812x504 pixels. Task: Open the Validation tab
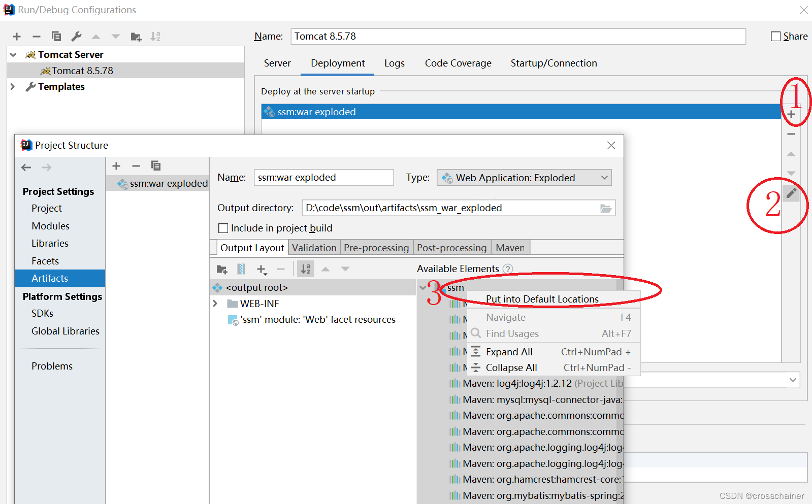(x=314, y=248)
